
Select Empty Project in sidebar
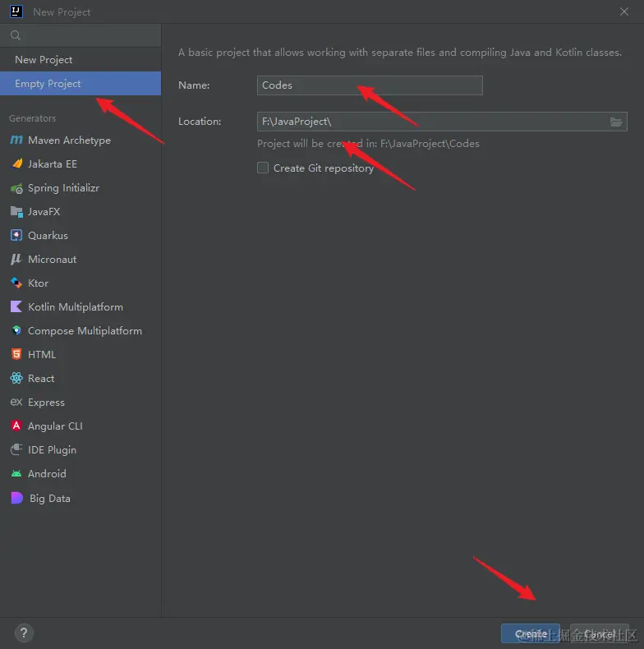click(x=80, y=83)
